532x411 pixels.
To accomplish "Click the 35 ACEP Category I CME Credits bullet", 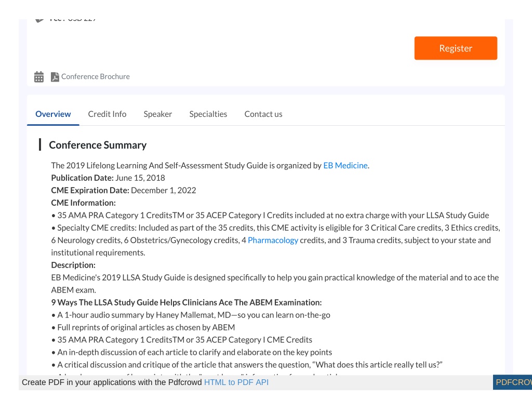I will [182, 340].
